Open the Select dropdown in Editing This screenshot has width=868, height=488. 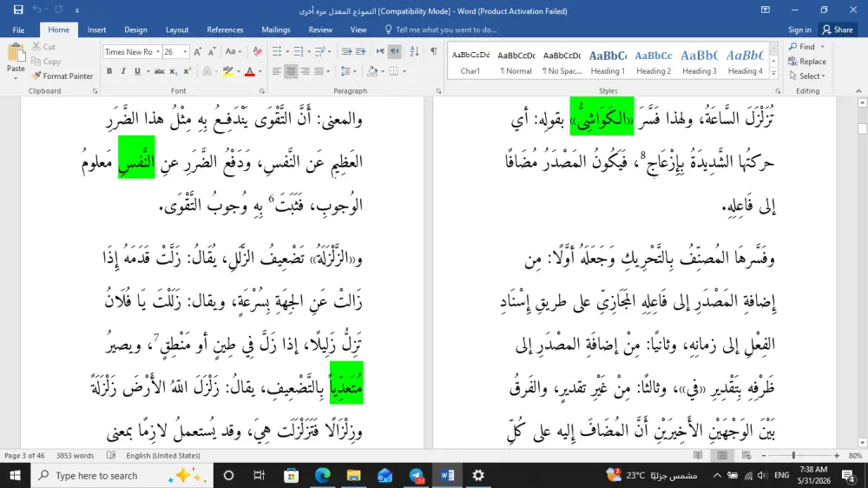807,76
